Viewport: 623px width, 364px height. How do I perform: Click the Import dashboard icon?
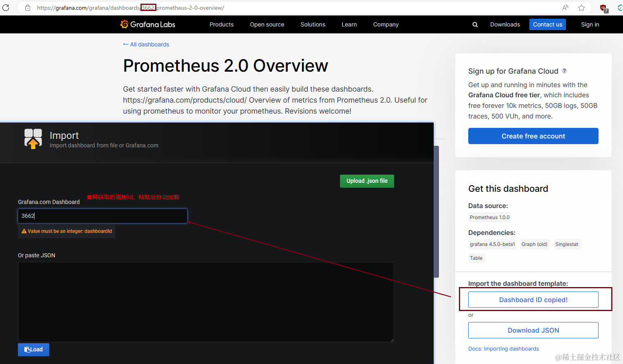pos(33,138)
